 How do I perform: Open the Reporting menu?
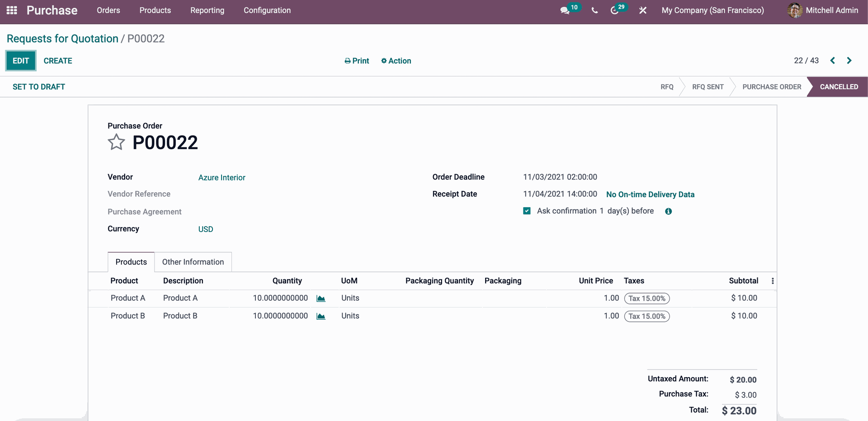click(x=207, y=10)
